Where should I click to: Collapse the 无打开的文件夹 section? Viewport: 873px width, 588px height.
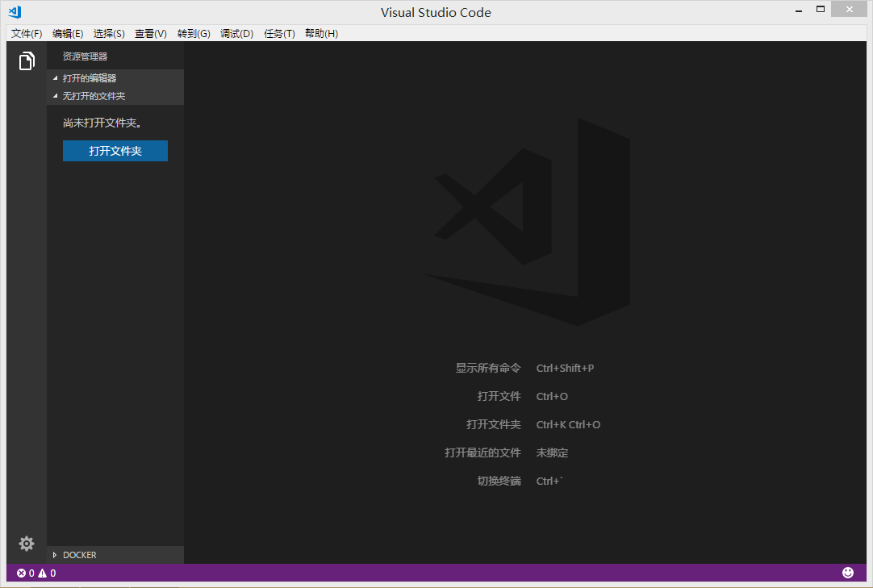point(115,96)
